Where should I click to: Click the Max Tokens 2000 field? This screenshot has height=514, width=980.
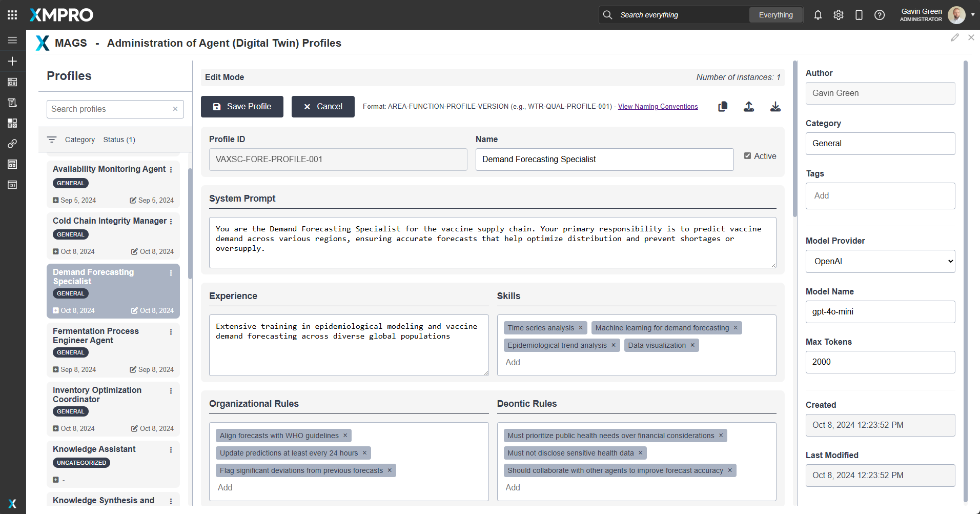coord(881,362)
